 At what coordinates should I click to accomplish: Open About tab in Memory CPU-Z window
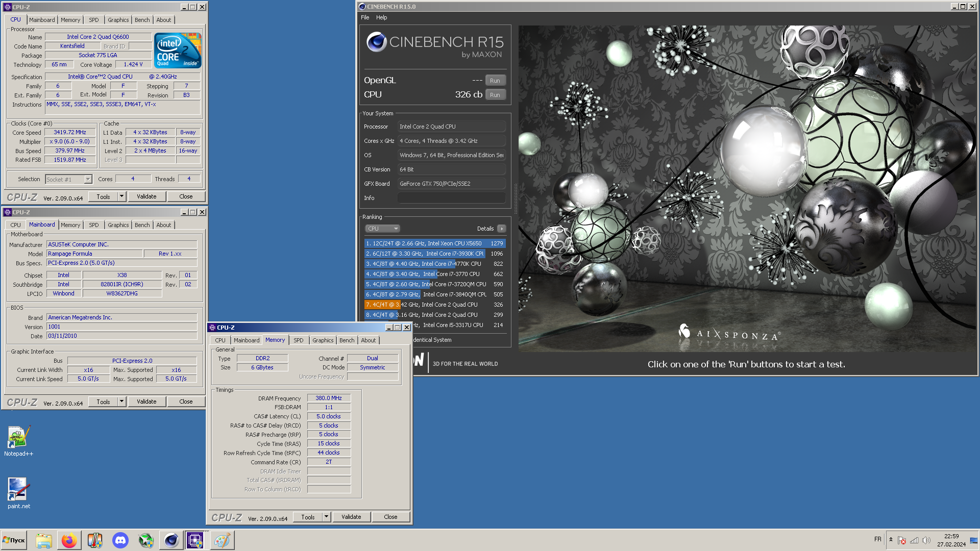tap(369, 340)
